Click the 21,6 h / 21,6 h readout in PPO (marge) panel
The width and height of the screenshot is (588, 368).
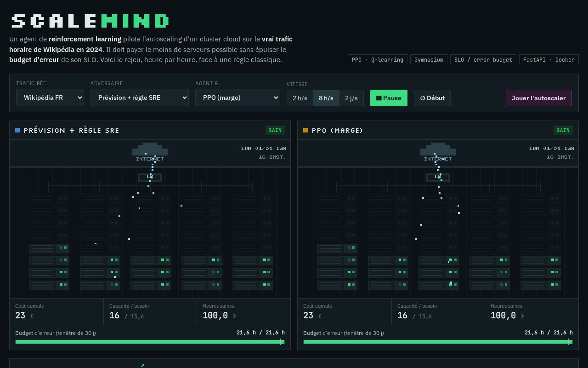548,333
